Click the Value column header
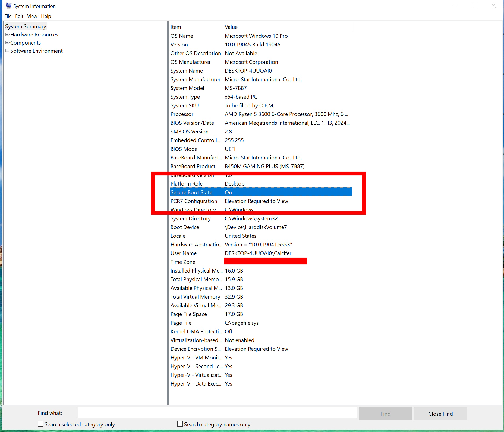 tap(288, 27)
